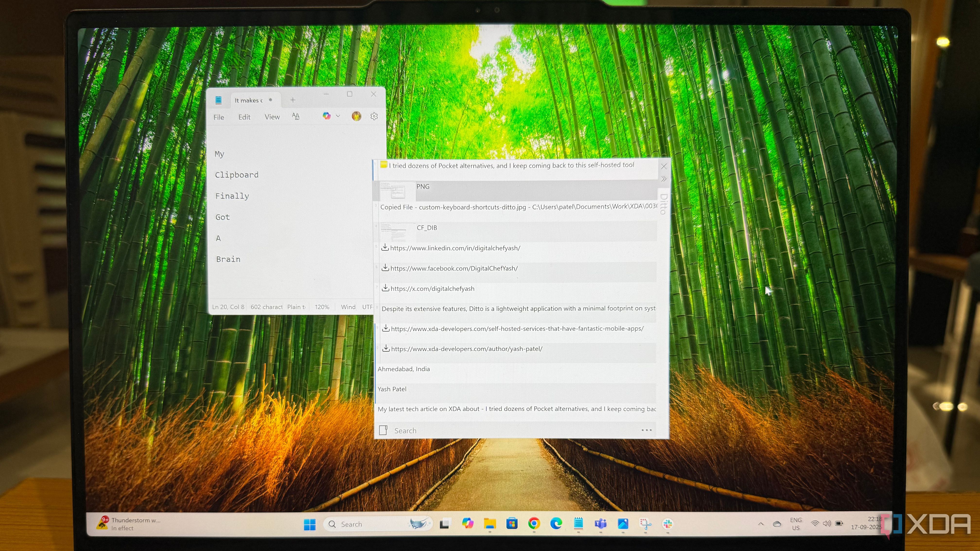
Task: Select the linkedin.com/in/digitalchefyash clip
Action: pos(455,248)
